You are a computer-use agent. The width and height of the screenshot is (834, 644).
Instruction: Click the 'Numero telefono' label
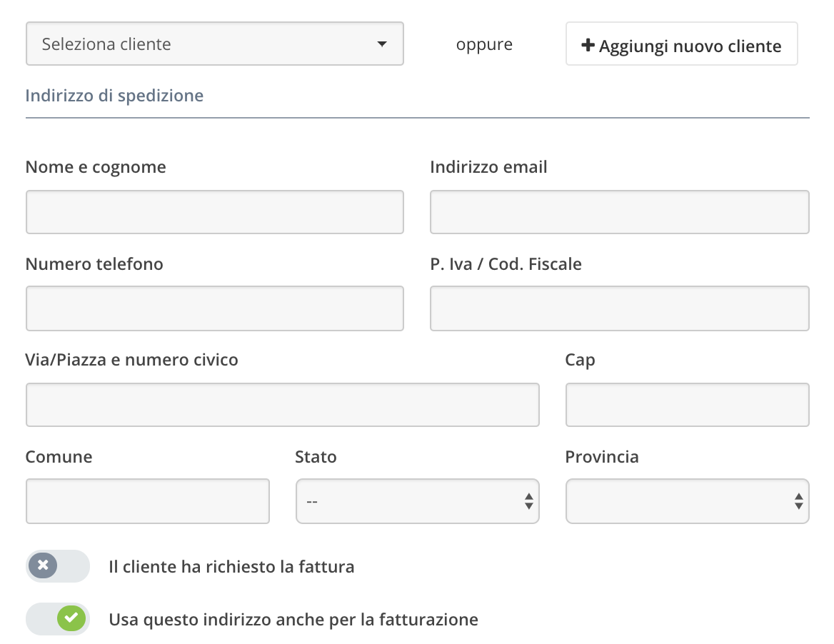pos(94,264)
